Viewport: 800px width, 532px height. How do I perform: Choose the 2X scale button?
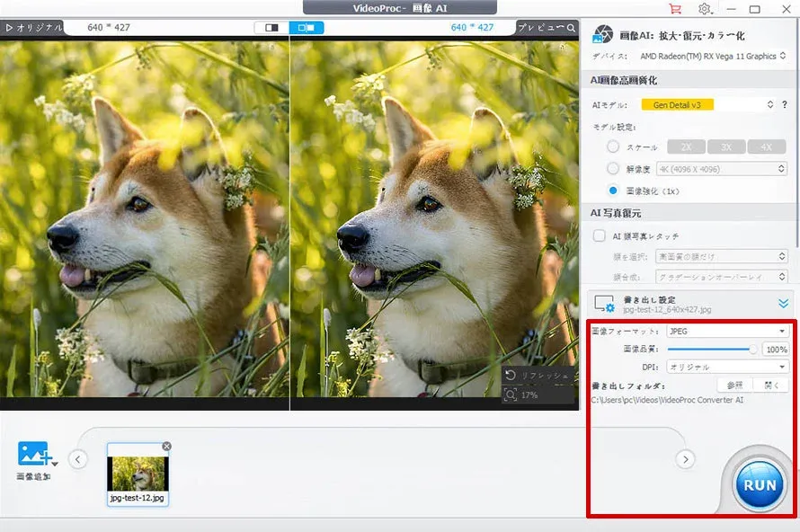point(686,146)
